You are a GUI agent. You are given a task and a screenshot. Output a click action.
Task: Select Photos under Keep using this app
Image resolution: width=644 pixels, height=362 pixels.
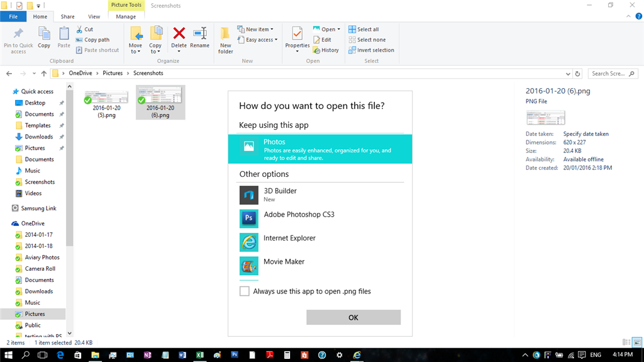(320, 149)
